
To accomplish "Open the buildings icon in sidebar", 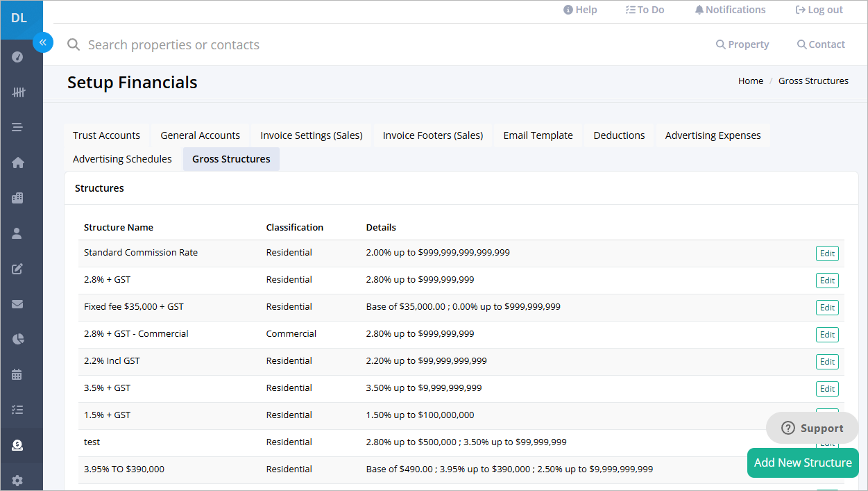I will [x=18, y=198].
